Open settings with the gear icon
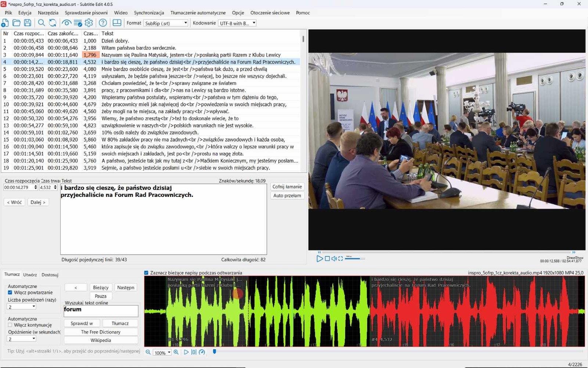This screenshot has width=588, height=368. 89,23
